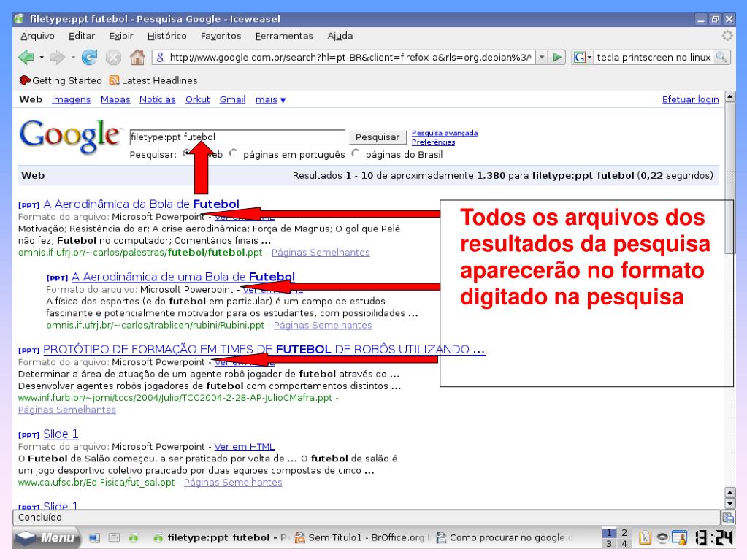The height and width of the screenshot is (560, 747).
Task: Launch the green browser quick-launch icon
Action: (134, 538)
